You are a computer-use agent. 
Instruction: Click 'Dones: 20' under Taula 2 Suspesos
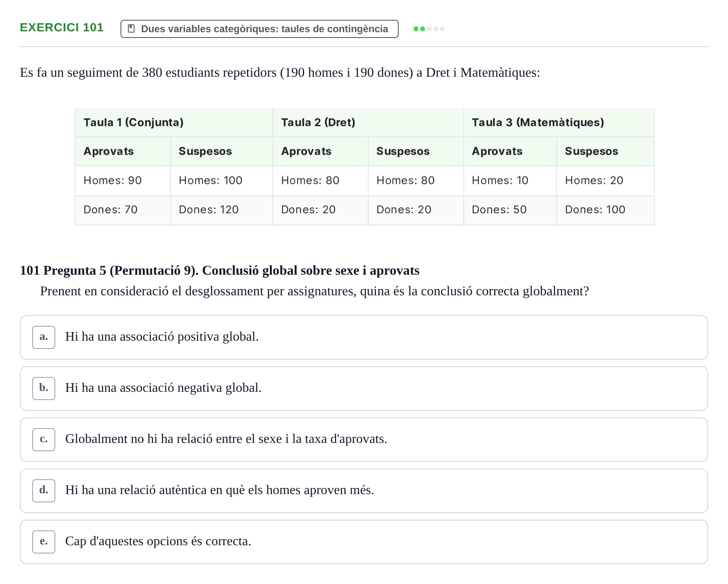click(416, 210)
